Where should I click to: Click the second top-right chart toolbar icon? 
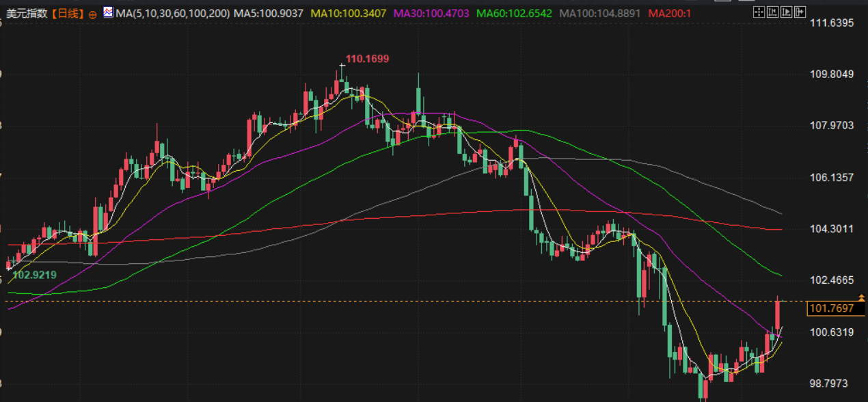click(772, 12)
